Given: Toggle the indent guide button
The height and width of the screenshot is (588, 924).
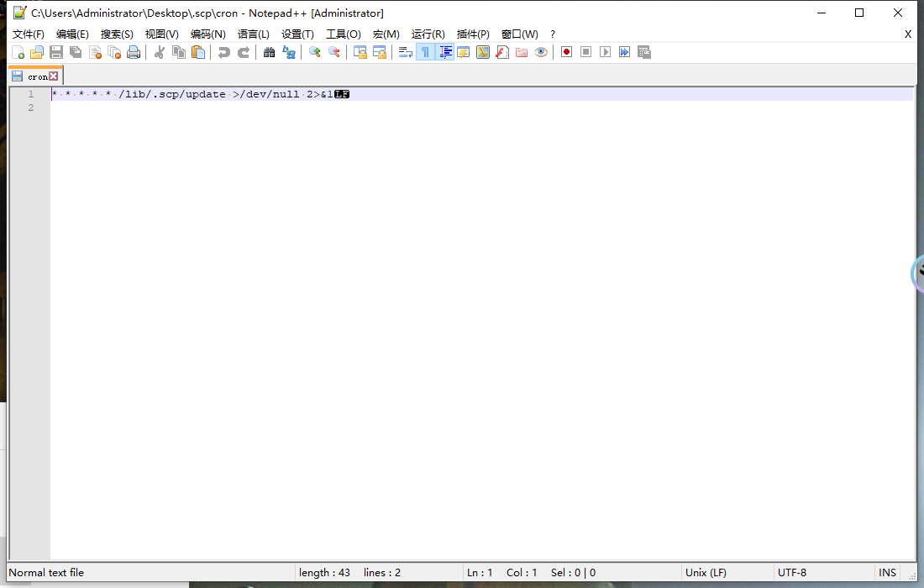Looking at the screenshot, I should point(444,52).
